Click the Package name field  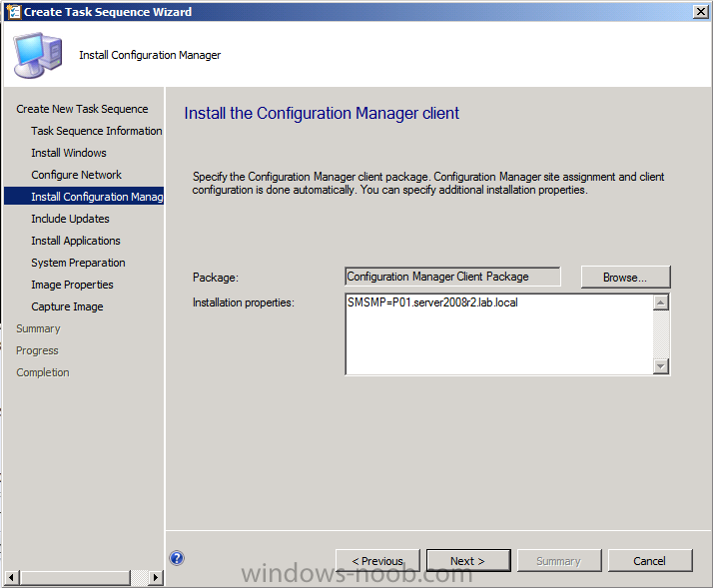(452, 277)
